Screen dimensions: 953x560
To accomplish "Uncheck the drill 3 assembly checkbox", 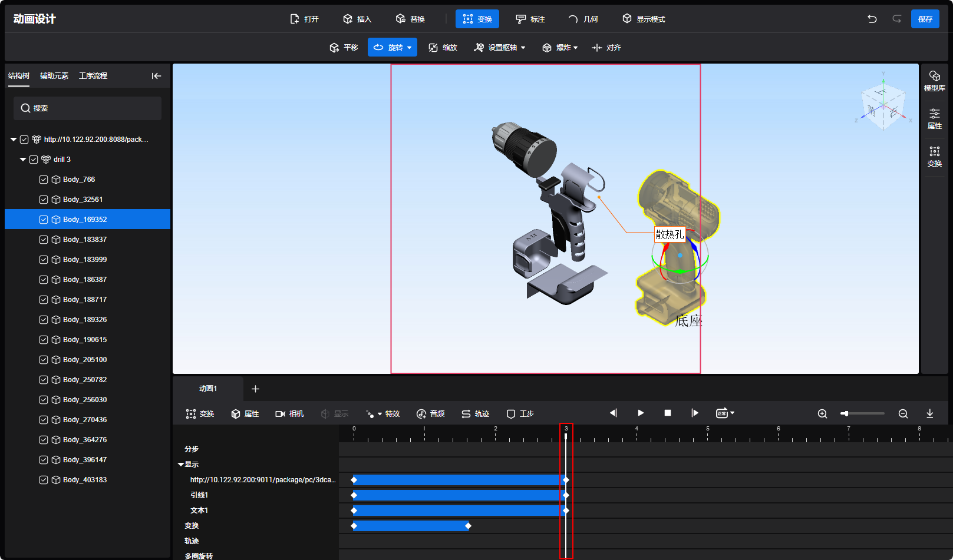I will point(34,160).
